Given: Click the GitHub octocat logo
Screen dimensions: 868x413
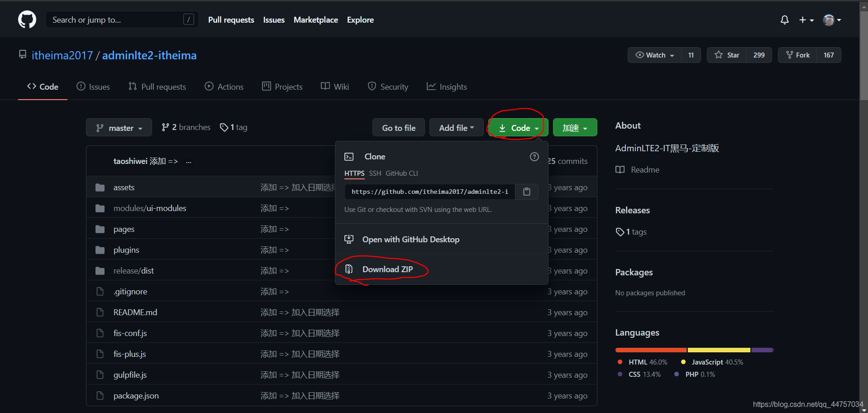Looking at the screenshot, I should click(27, 20).
